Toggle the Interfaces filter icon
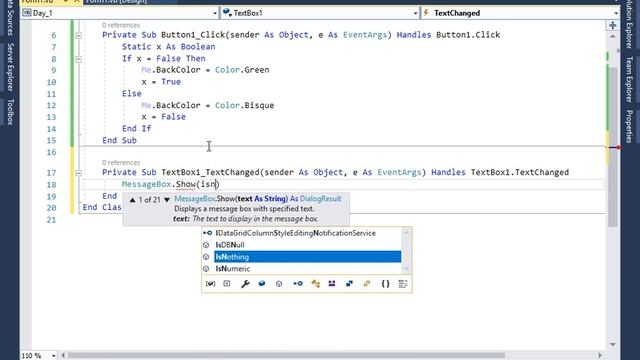 [298, 284]
